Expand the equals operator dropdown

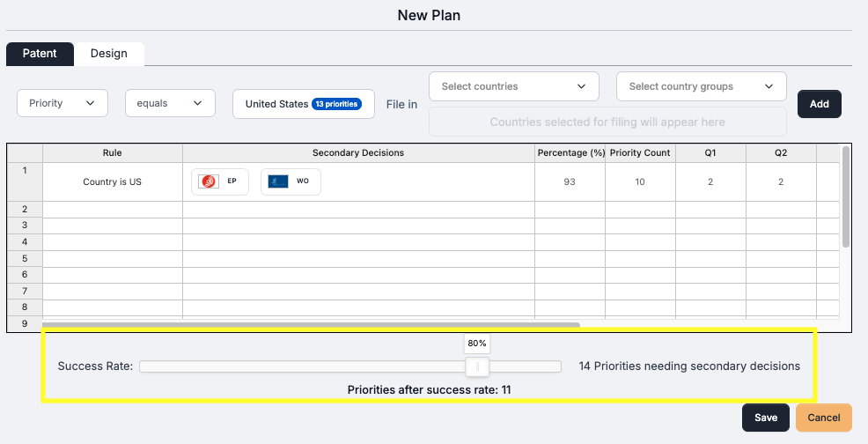[170, 103]
